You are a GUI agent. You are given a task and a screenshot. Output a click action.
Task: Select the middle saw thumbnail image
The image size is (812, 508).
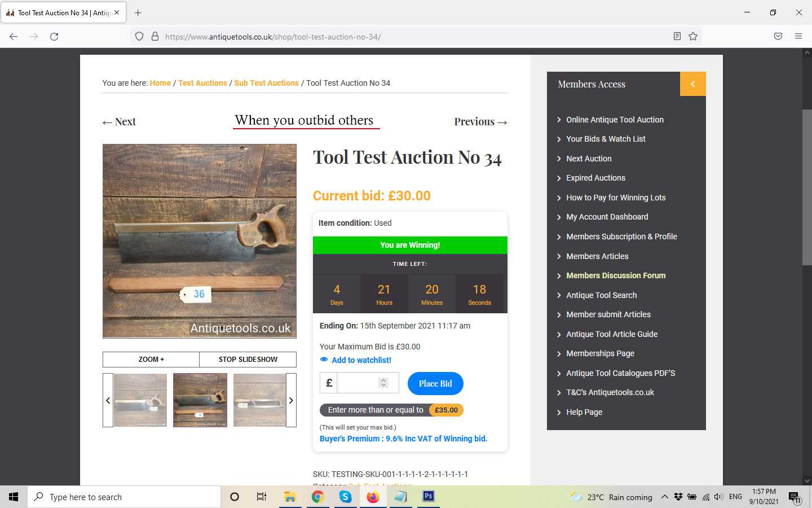200,400
